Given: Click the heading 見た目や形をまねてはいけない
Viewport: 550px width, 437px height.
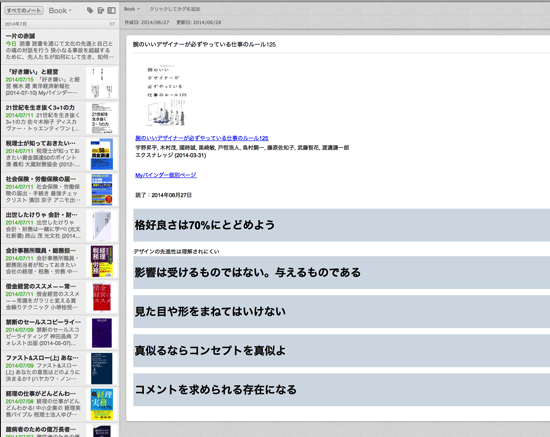Looking at the screenshot, I should (x=210, y=311).
